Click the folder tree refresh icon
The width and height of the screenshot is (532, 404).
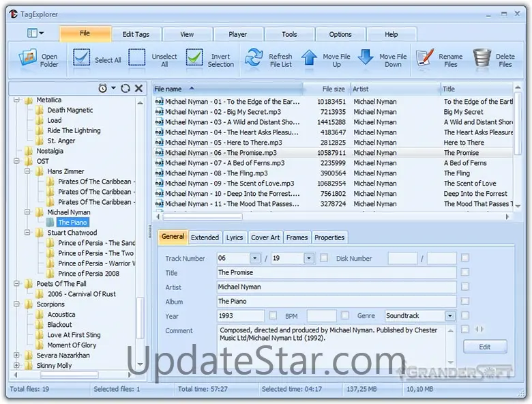click(x=125, y=88)
